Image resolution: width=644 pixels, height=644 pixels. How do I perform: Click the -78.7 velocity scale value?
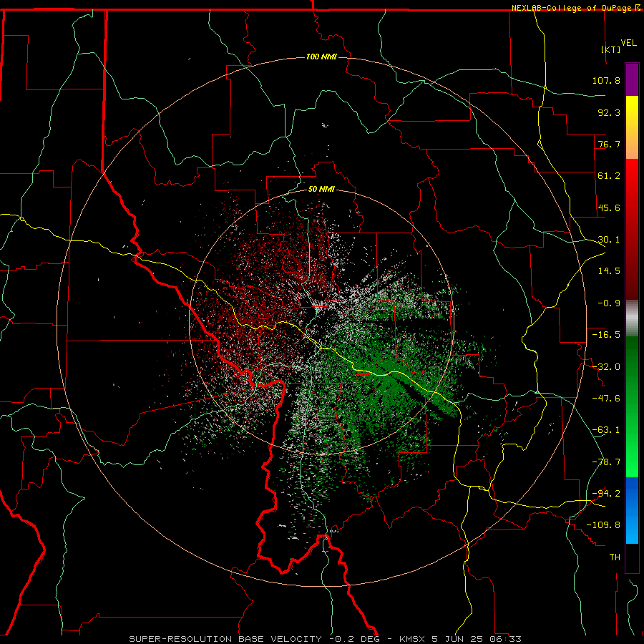click(x=606, y=462)
